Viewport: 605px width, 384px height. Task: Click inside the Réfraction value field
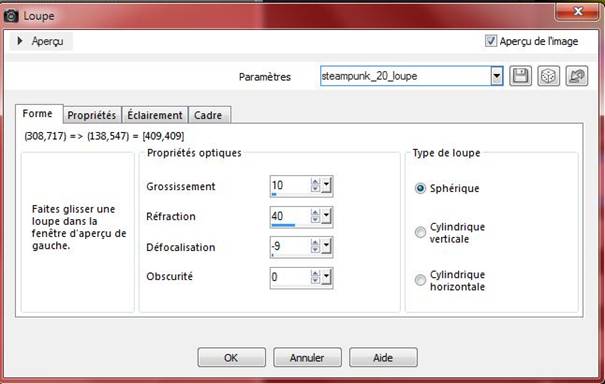[290, 217]
